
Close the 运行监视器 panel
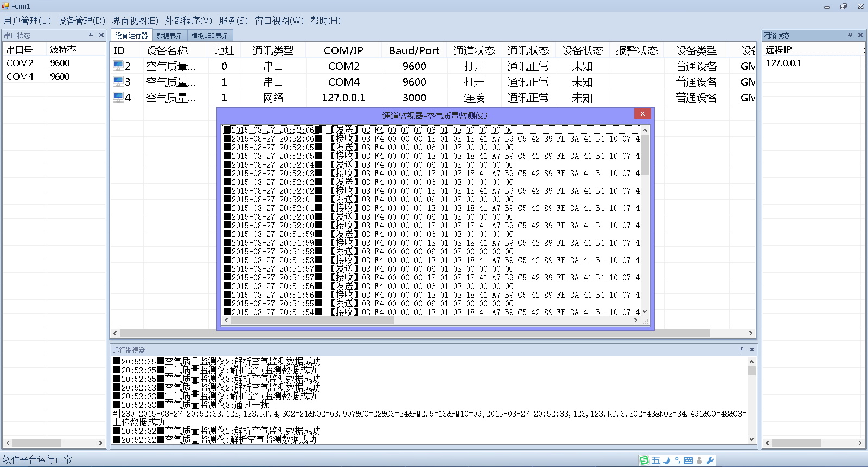coord(752,349)
